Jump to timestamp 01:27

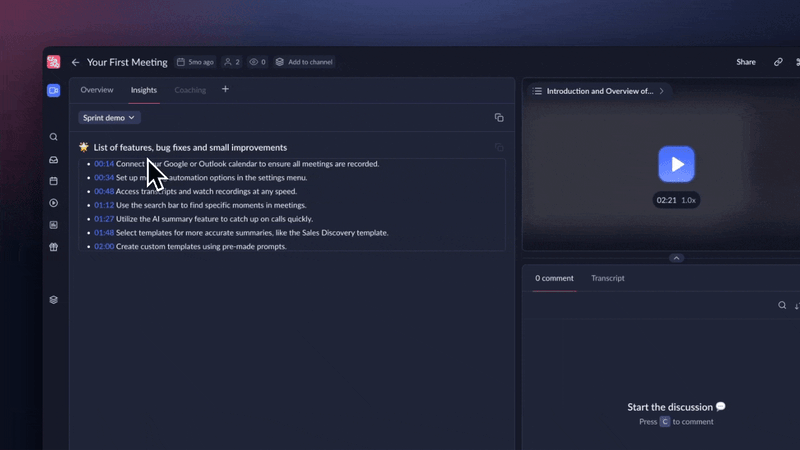[104, 219]
